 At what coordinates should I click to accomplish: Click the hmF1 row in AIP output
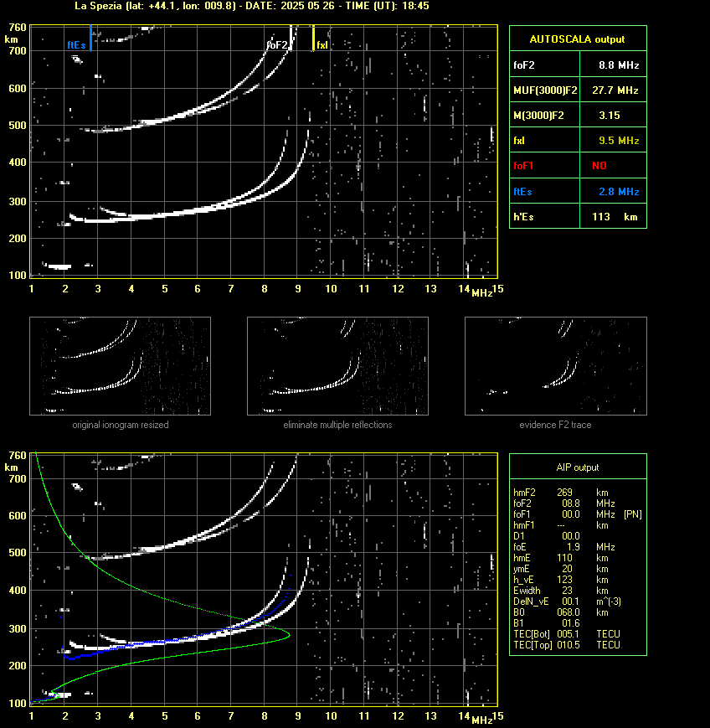pyautogui.click(x=561, y=525)
